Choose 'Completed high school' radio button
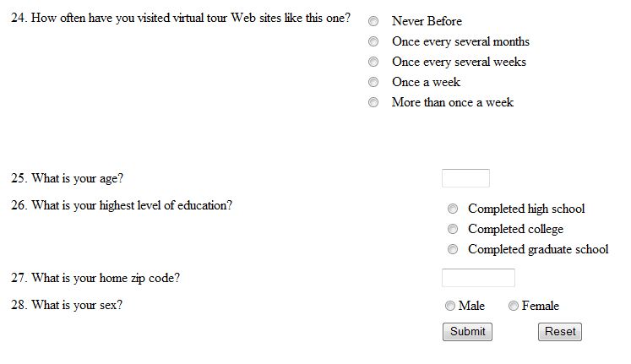The width and height of the screenshot is (631, 364). pyautogui.click(x=453, y=209)
